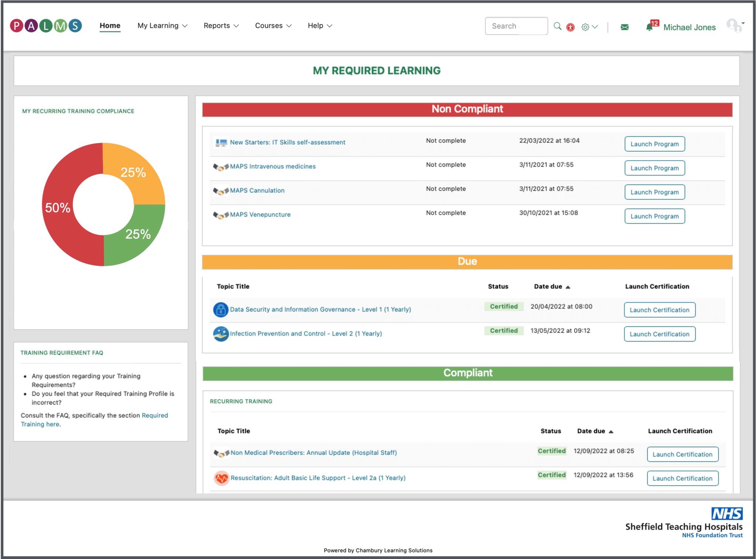This screenshot has height=559, width=756.
Task: Open the search magnifier icon
Action: (x=557, y=26)
